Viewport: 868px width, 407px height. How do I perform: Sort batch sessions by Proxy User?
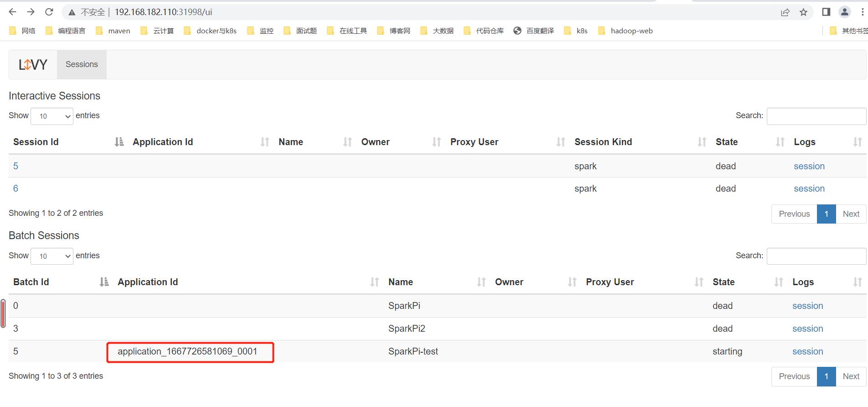click(x=645, y=282)
